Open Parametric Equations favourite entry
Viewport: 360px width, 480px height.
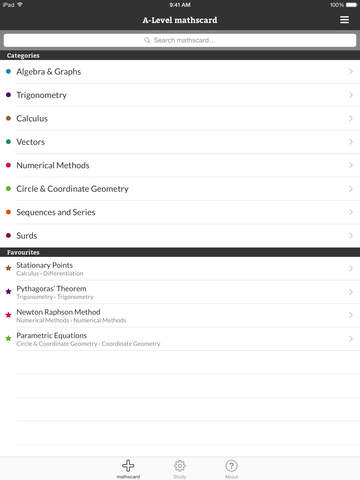click(x=180, y=339)
